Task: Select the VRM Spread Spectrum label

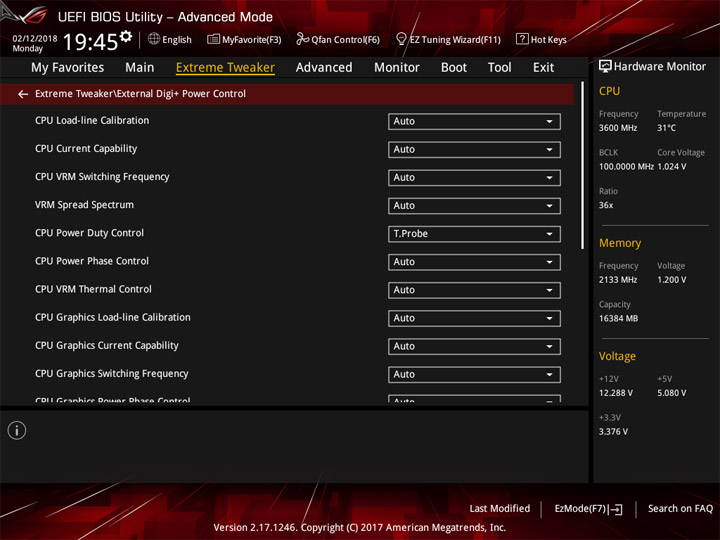Action: [x=84, y=205]
